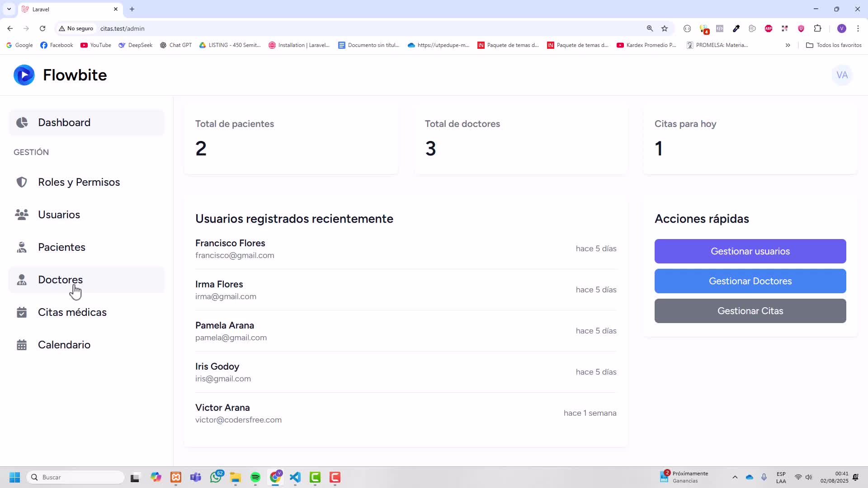Open a new browser tab

pos(132,9)
